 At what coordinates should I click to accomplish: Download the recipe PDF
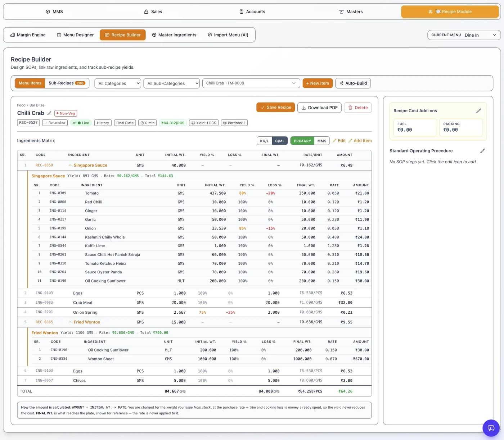(x=319, y=108)
